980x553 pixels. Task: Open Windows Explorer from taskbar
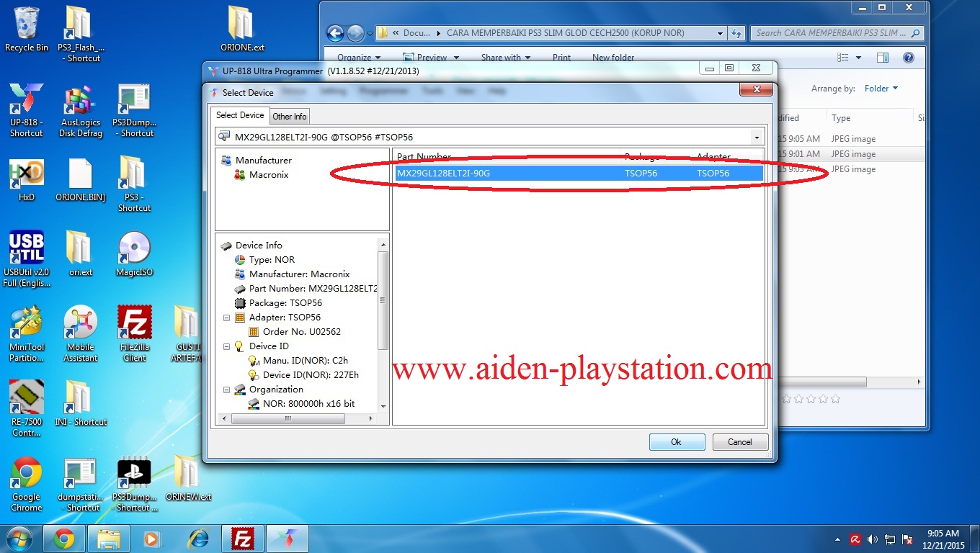point(109,539)
